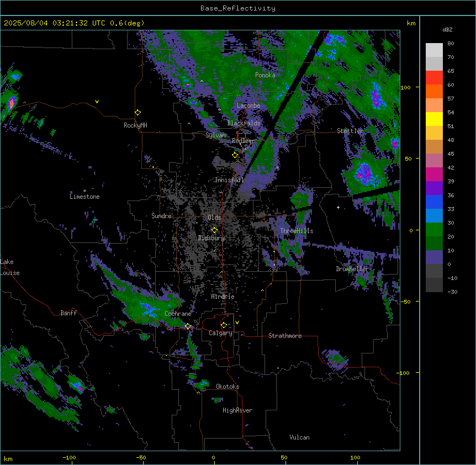Click the yellow v marker northwest of RockyMH
Image resolution: width=476 pixels, height=465 pixels.
tap(97, 102)
